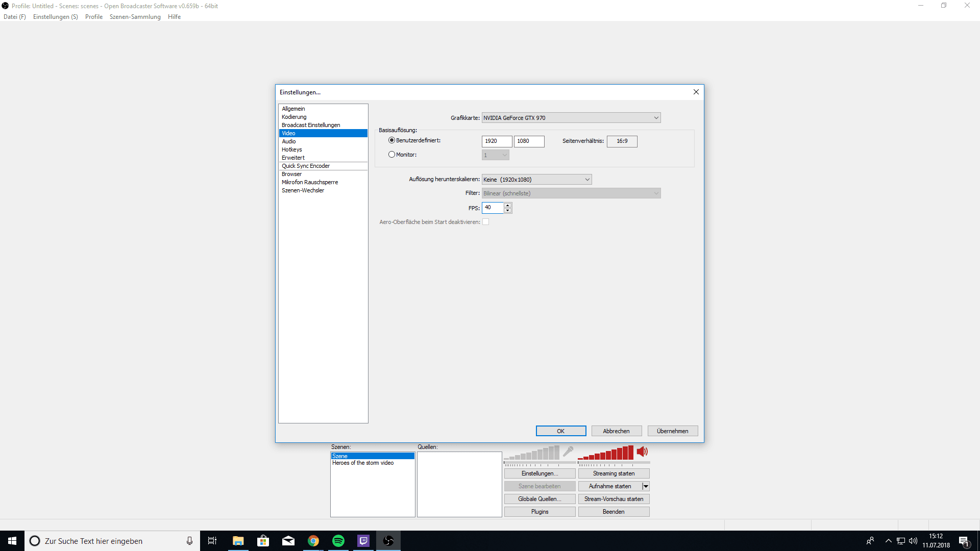The width and height of the screenshot is (980, 551).
Task: Open Einstellungen (S) menu
Action: point(56,17)
